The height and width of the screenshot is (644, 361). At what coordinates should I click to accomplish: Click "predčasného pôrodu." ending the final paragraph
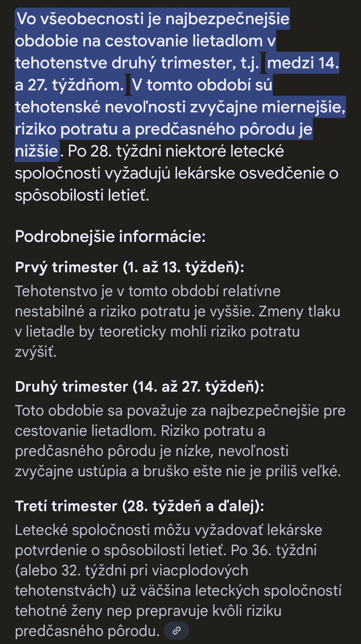[x=87, y=631]
